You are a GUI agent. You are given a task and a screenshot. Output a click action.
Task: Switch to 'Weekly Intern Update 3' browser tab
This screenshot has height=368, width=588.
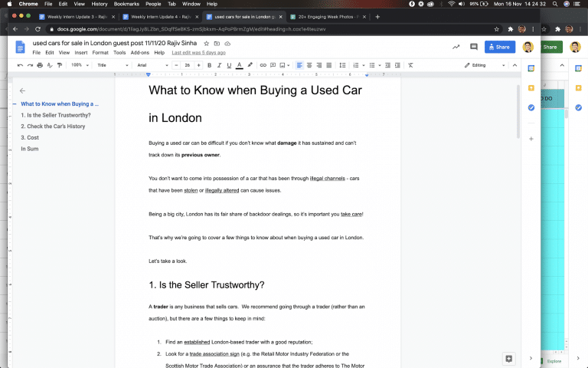(x=77, y=17)
